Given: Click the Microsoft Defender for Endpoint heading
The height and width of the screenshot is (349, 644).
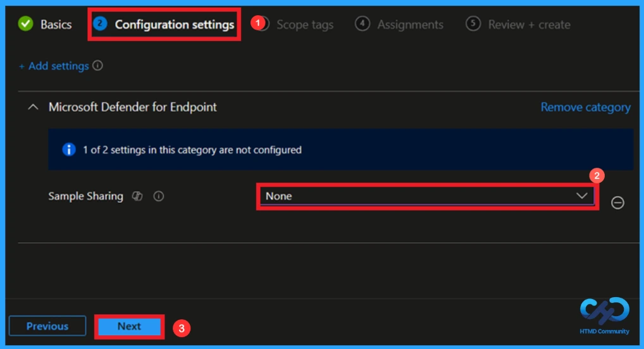Looking at the screenshot, I should tap(132, 107).
